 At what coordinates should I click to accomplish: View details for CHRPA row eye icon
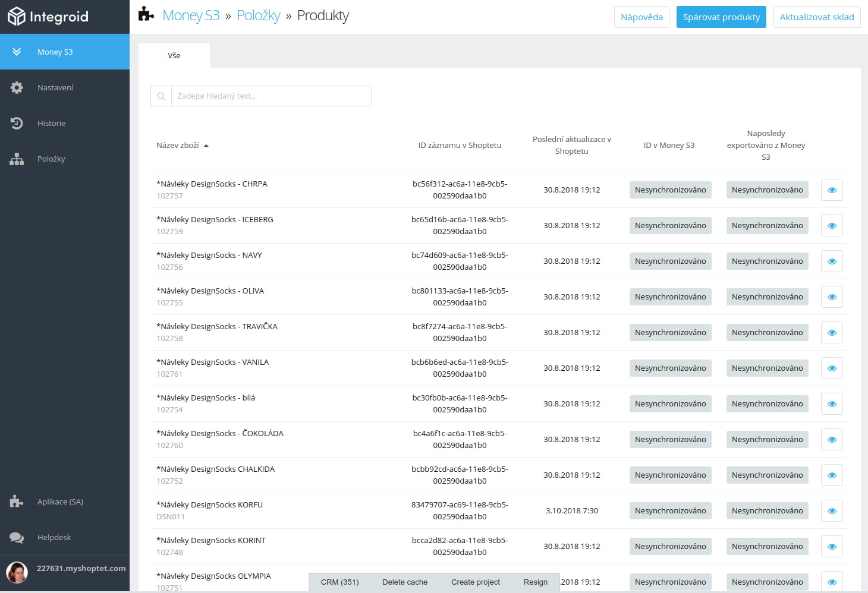tap(832, 190)
